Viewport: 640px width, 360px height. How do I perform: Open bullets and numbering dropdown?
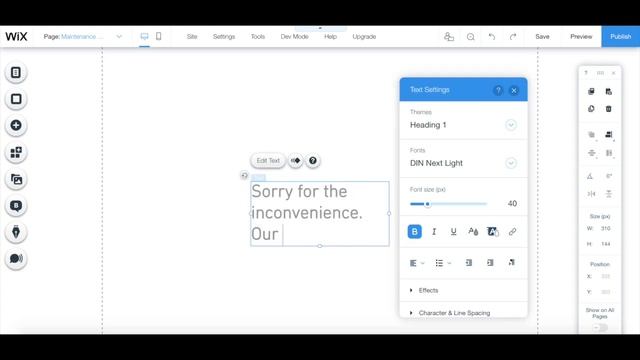coord(443,263)
